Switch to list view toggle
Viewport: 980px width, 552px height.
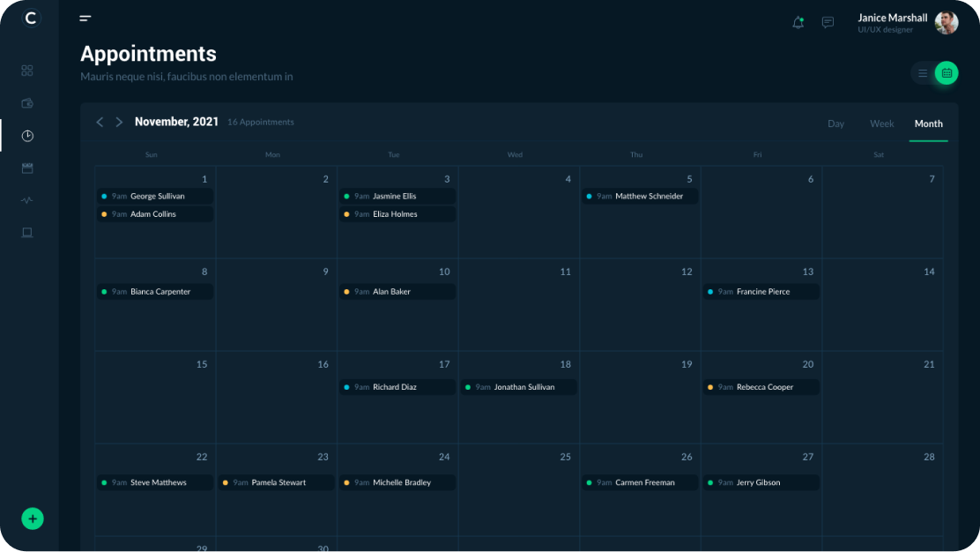[923, 73]
